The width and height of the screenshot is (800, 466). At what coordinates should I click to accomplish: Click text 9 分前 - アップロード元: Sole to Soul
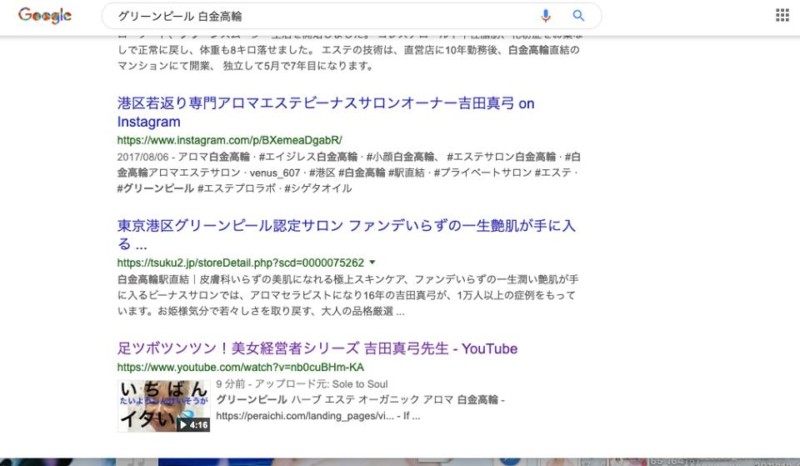(302, 384)
